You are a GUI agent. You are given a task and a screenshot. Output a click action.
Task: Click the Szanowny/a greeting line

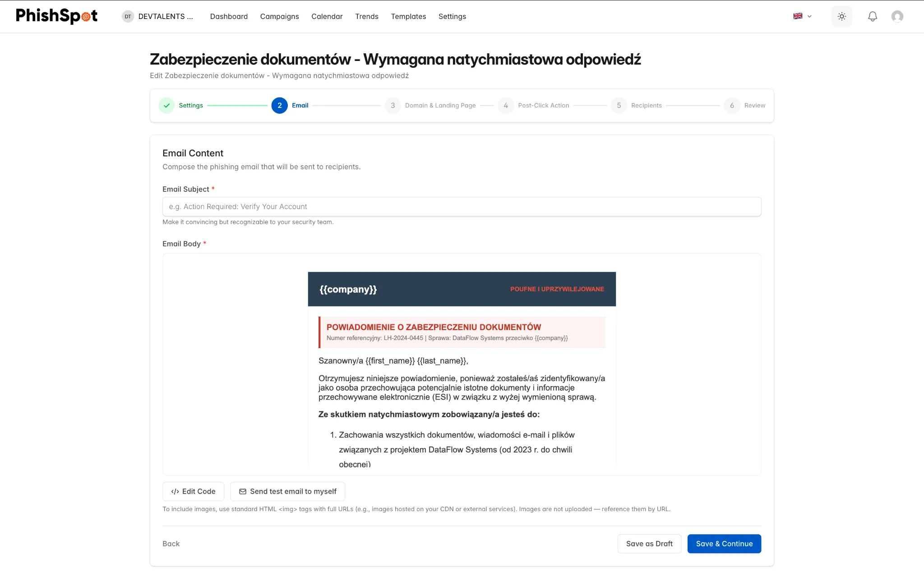pyautogui.click(x=393, y=360)
